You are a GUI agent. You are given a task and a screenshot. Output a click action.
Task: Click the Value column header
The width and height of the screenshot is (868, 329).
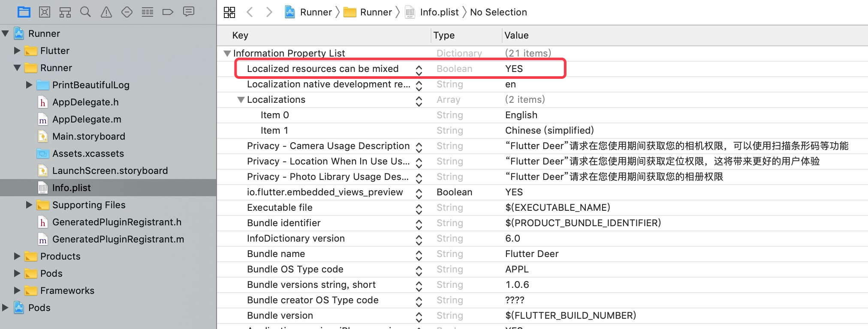pyautogui.click(x=516, y=35)
